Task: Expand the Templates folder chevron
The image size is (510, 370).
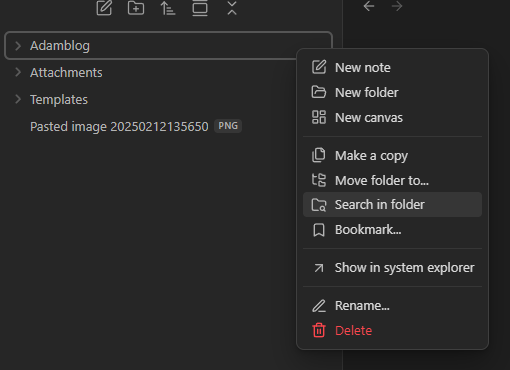Action: point(18,99)
